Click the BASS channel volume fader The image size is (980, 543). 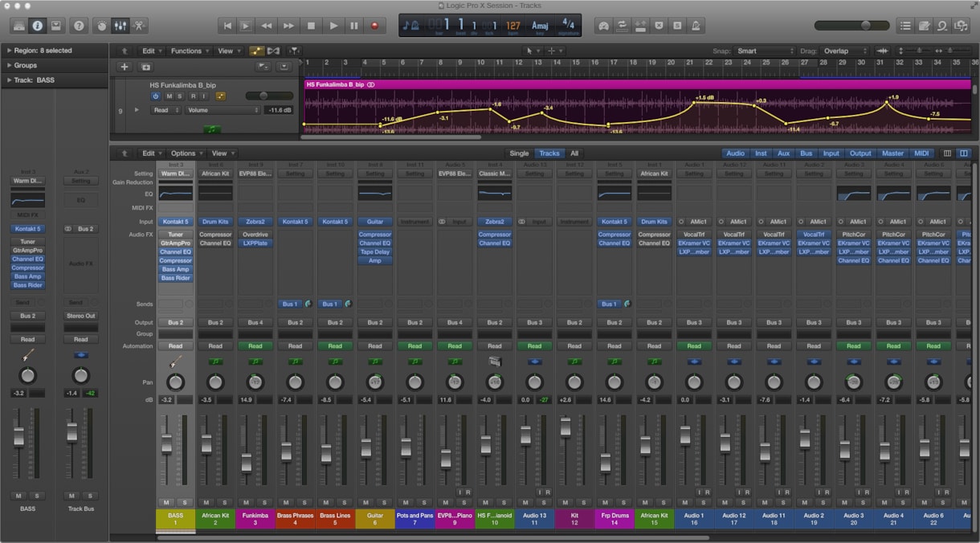pyautogui.click(x=166, y=444)
